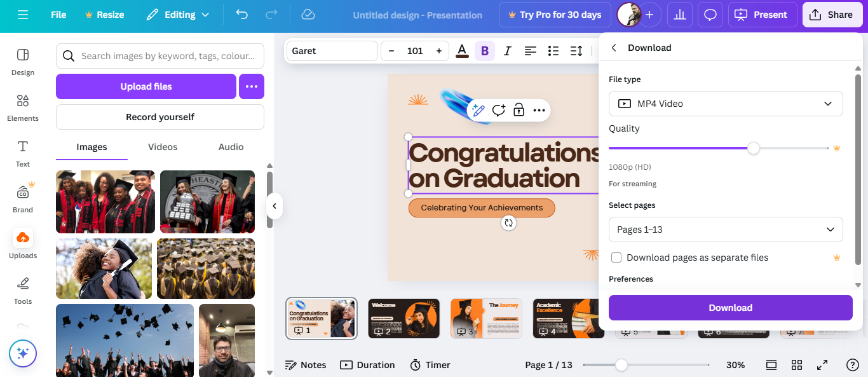Screen dimensions: 868x377
Task: Launch the Canva AI sparkle assistant
Action: click(x=23, y=353)
